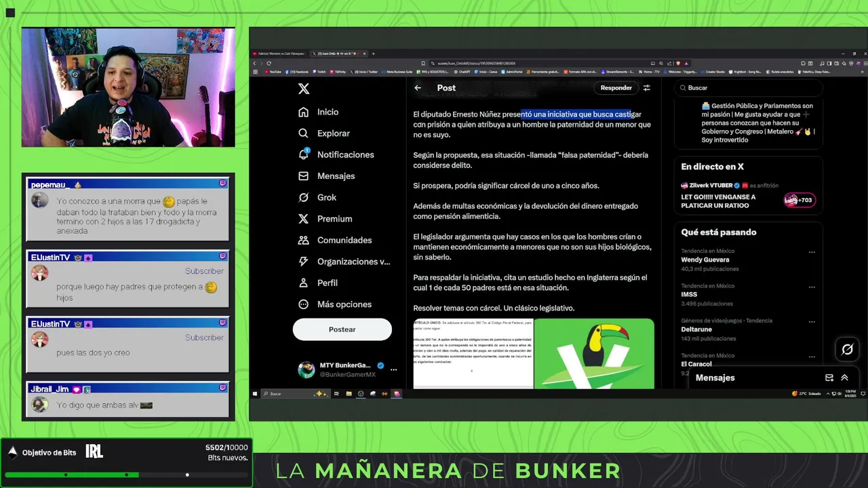Open the Wendy Guevara trend
The image size is (868, 488).
(705, 260)
